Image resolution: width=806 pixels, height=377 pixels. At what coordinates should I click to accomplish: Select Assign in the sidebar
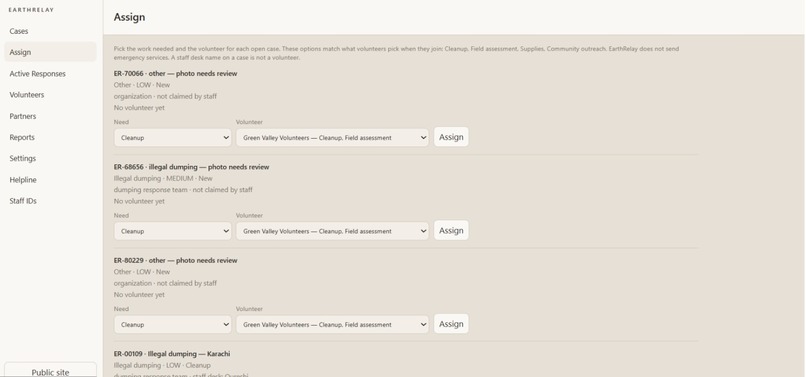click(50, 52)
